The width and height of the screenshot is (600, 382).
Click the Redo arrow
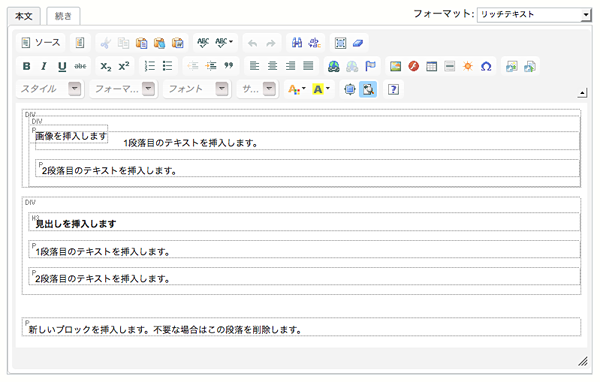coord(271,43)
